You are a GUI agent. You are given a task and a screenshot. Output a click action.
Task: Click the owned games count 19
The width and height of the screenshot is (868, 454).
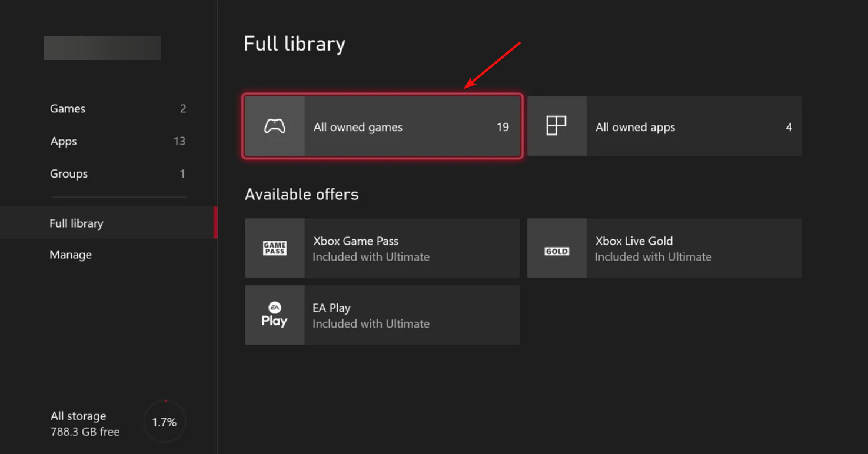(x=503, y=127)
